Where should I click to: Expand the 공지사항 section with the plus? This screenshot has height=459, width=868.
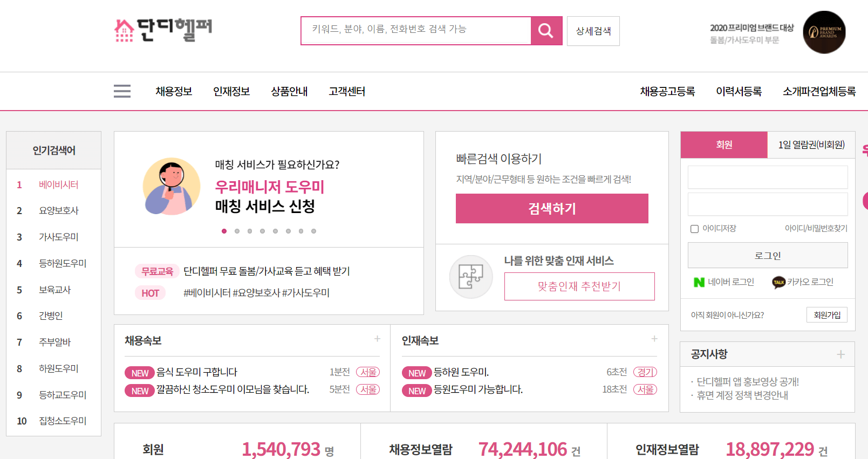(x=840, y=354)
